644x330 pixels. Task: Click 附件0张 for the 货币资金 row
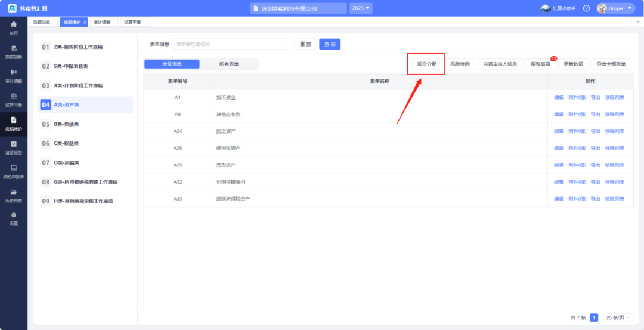click(x=577, y=97)
